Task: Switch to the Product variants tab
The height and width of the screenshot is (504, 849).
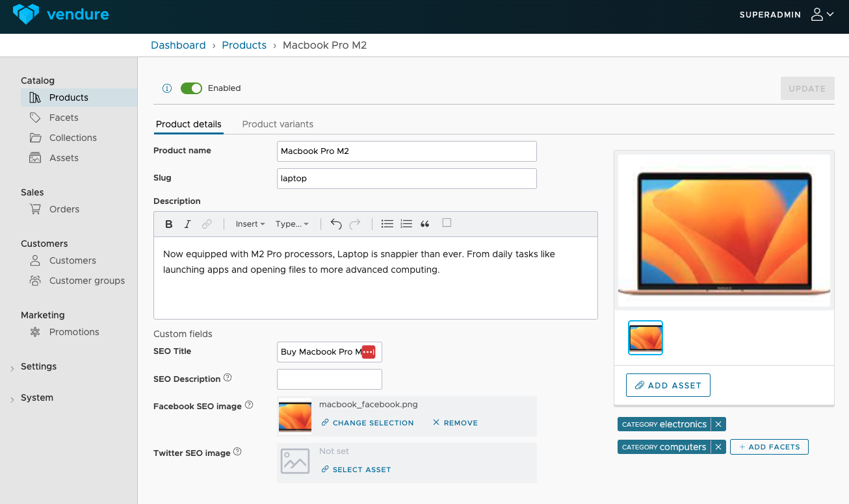Action: (x=278, y=124)
